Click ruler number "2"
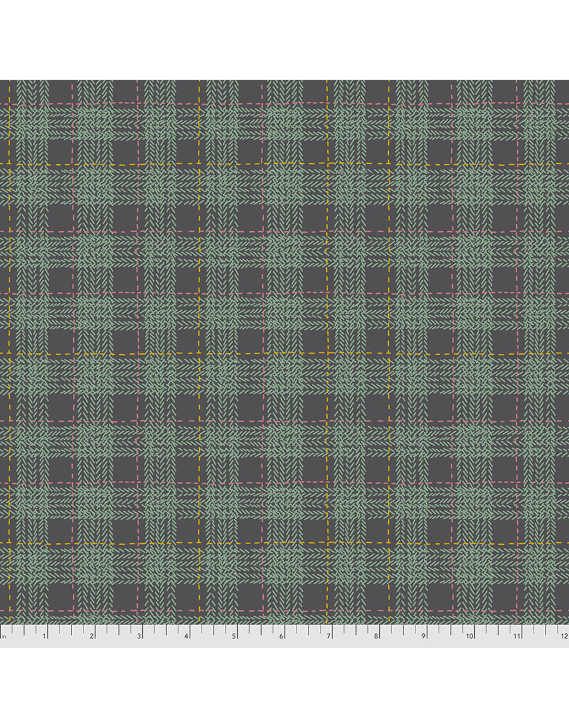 [92, 636]
